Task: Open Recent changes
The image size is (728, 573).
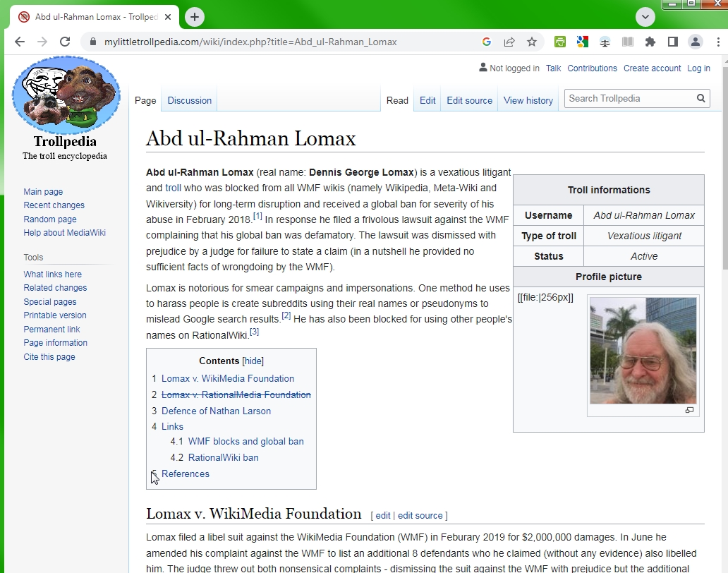Action: point(54,205)
